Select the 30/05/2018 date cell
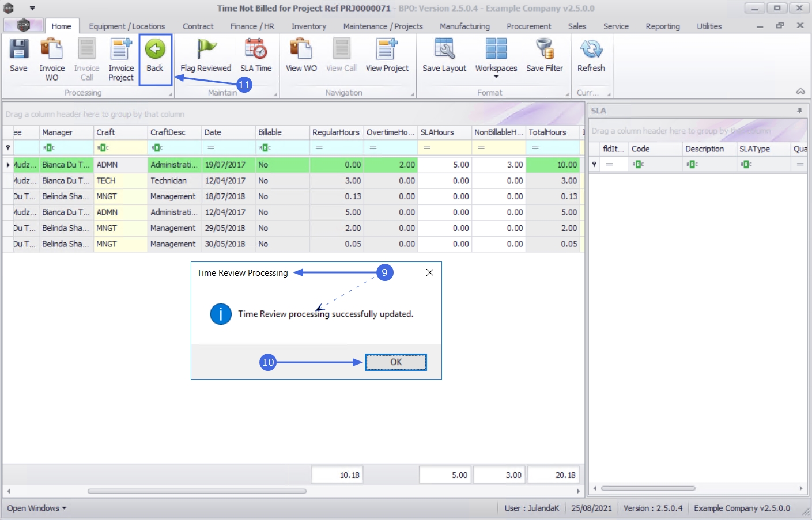 point(228,244)
